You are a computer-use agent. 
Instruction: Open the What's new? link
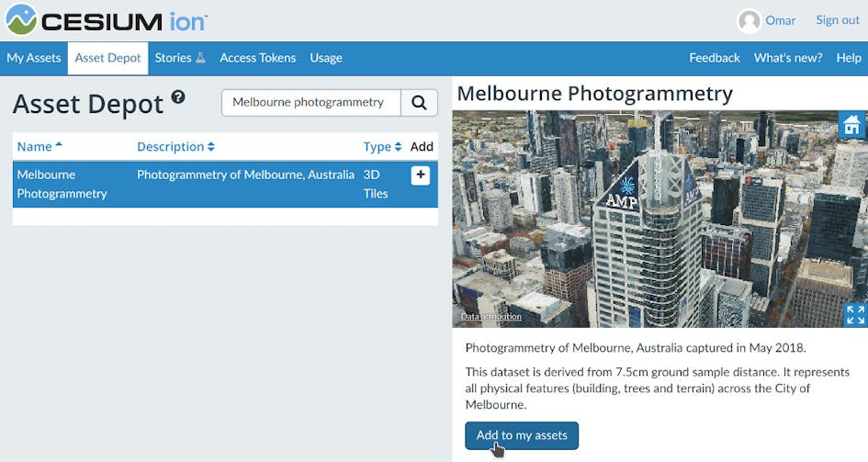[788, 58]
